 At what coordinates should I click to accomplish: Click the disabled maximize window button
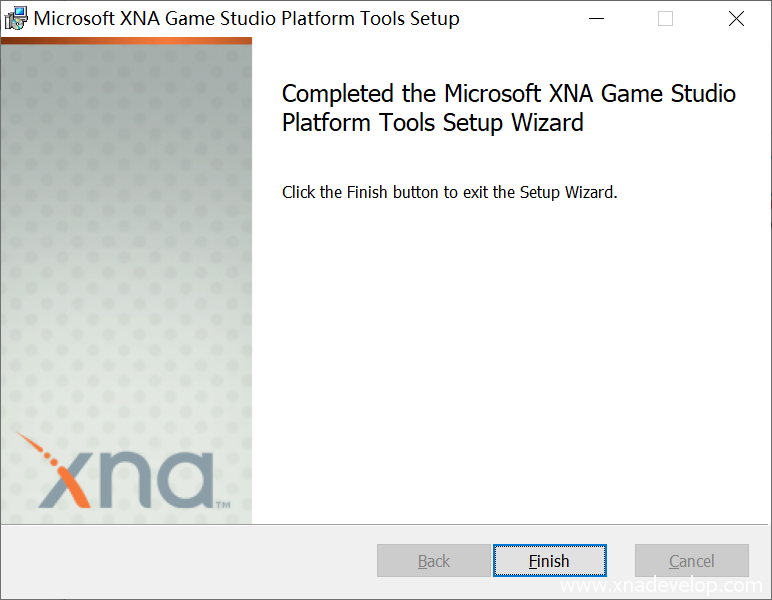click(666, 19)
